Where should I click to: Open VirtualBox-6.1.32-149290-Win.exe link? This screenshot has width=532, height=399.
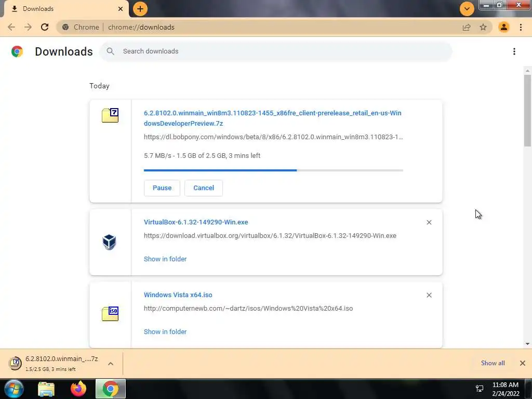pyautogui.click(x=196, y=222)
